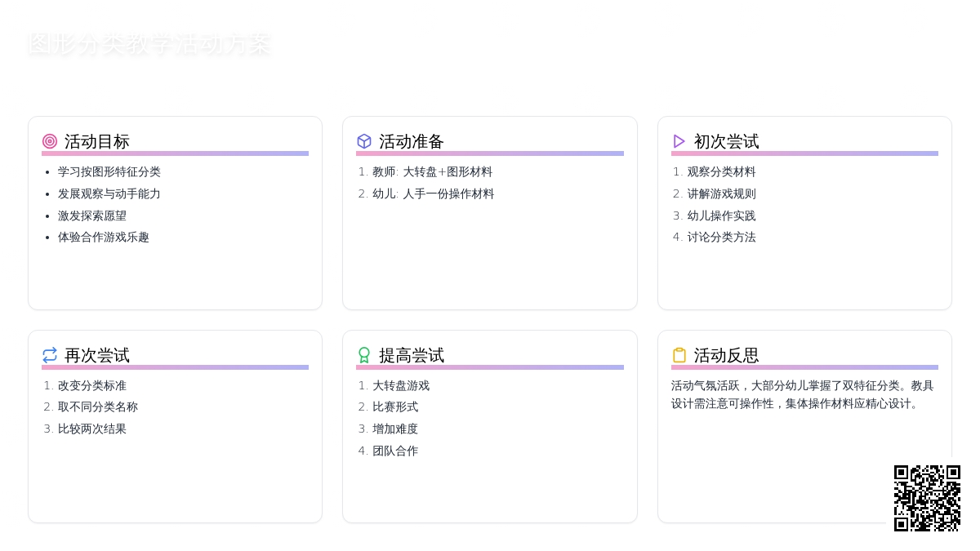Click the step 比较两次结果
This screenshot has height=551, width=980.
(x=91, y=429)
